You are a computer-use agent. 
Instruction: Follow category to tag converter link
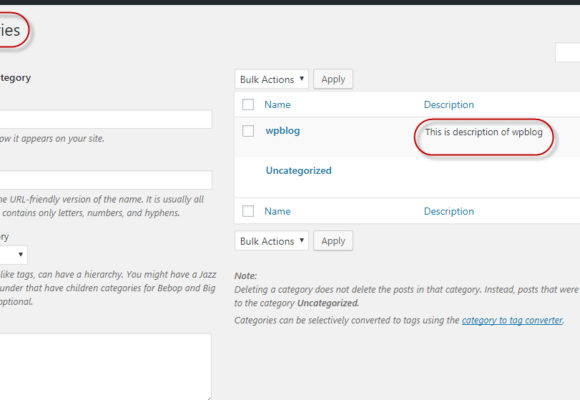[512, 320]
